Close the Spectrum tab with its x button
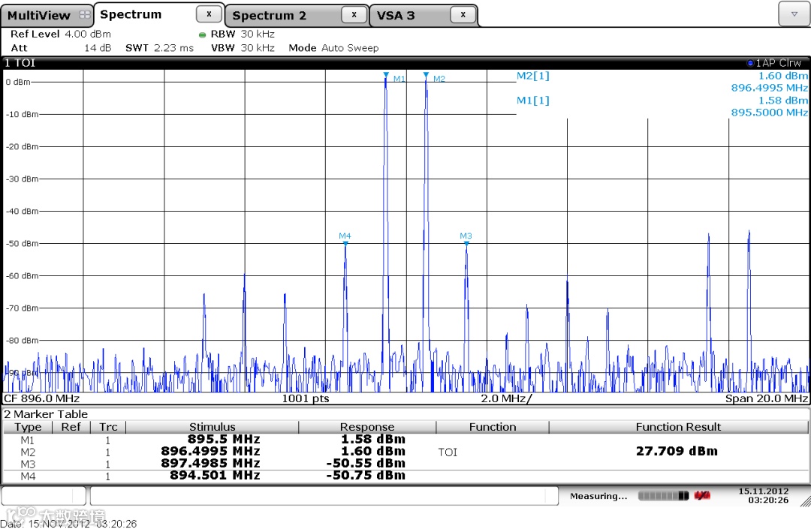Screen dimensions: 811x532 pos(209,14)
